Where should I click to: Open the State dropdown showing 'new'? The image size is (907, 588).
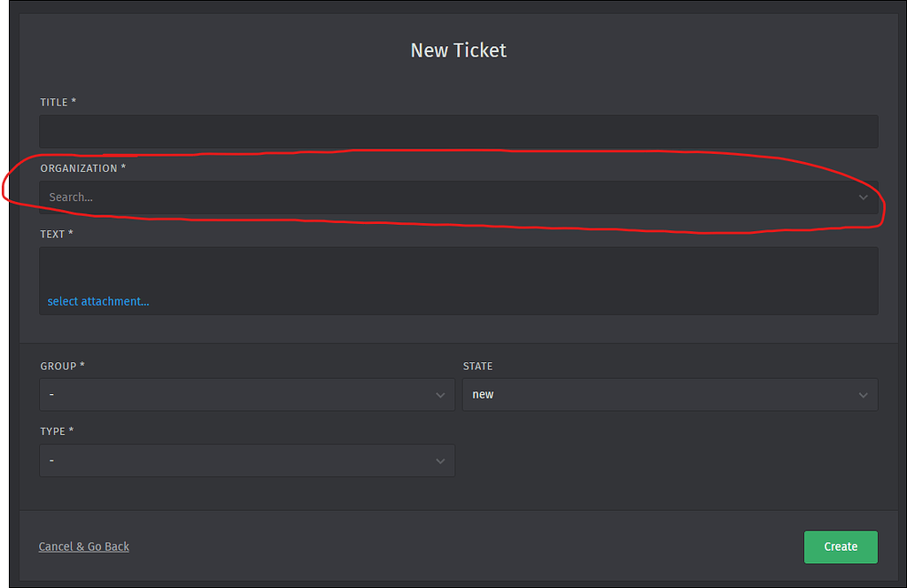[x=670, y=395]
